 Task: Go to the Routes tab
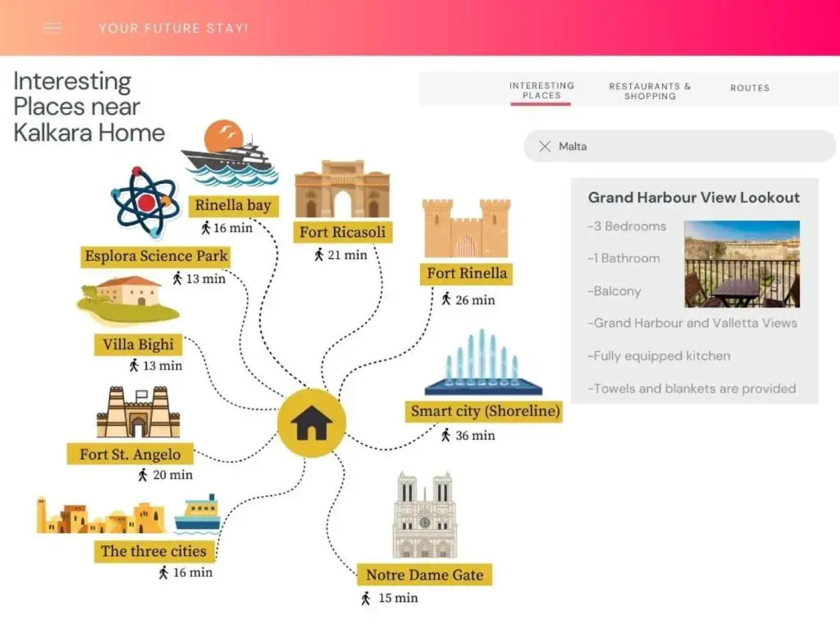(x=750, y=88)
